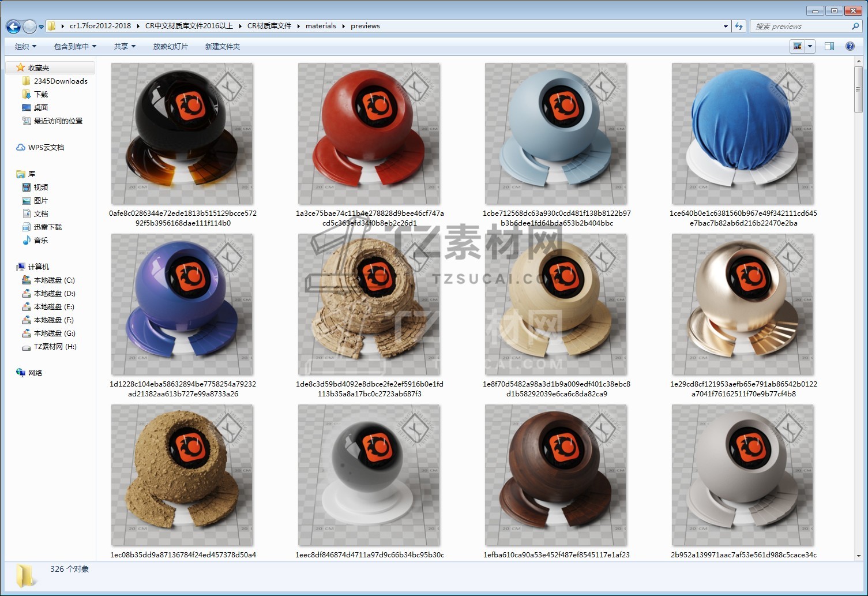Click cr1.7for2012-2018 in the address path

coord(100,26)
